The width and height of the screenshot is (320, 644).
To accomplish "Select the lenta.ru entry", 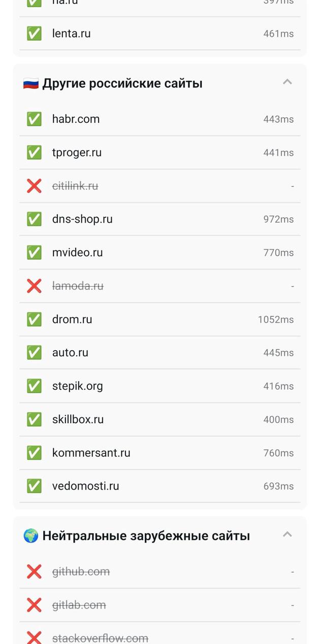I will point(71,34).
